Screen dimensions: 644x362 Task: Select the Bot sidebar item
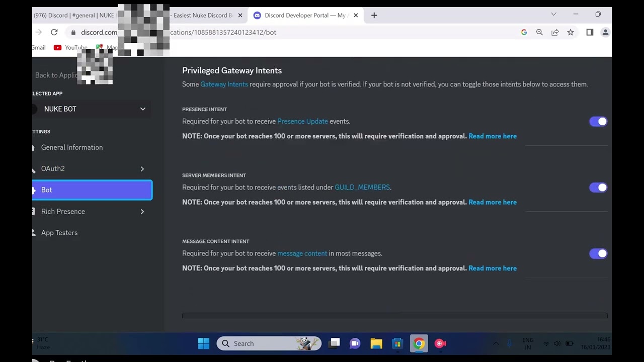(x=92, y=190)
